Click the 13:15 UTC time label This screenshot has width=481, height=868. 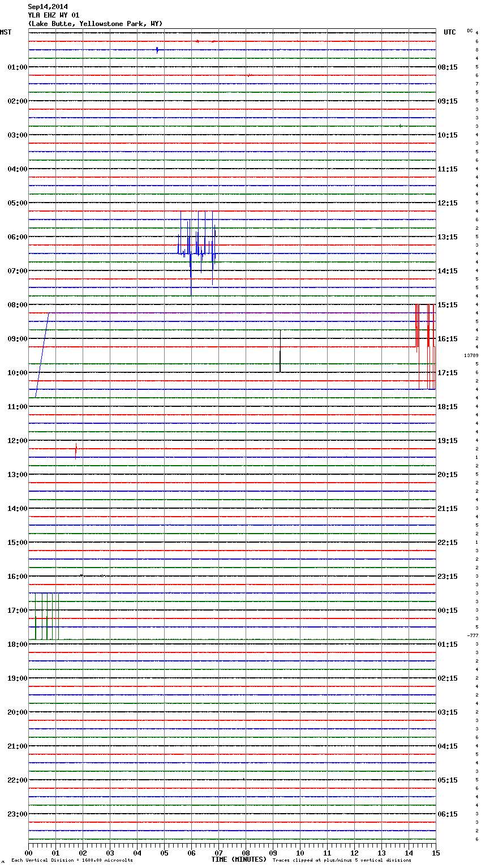(x=448, y=237)
